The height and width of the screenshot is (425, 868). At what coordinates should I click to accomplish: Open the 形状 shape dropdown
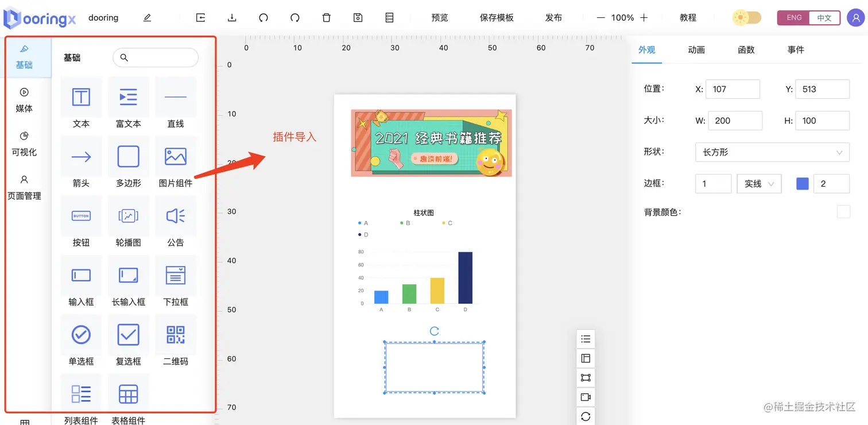coord(772,152)
